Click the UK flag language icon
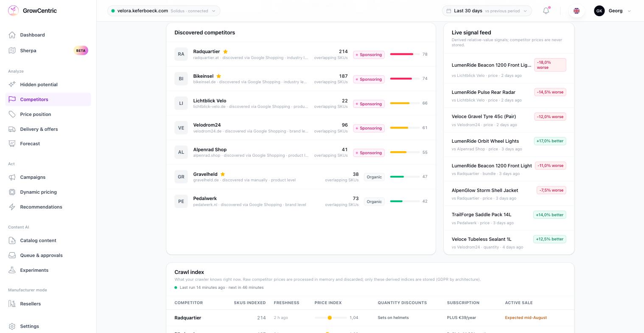This screenshot has height=333, width=644. pyautogui.click(x=577, y=11)
